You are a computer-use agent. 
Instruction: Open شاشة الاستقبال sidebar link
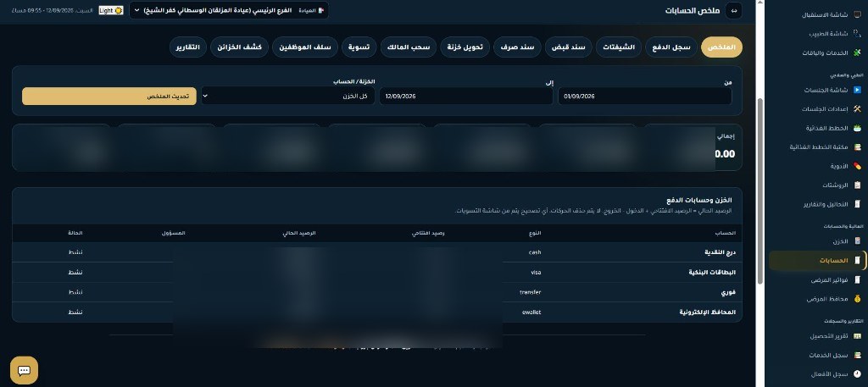pos(826,15)
